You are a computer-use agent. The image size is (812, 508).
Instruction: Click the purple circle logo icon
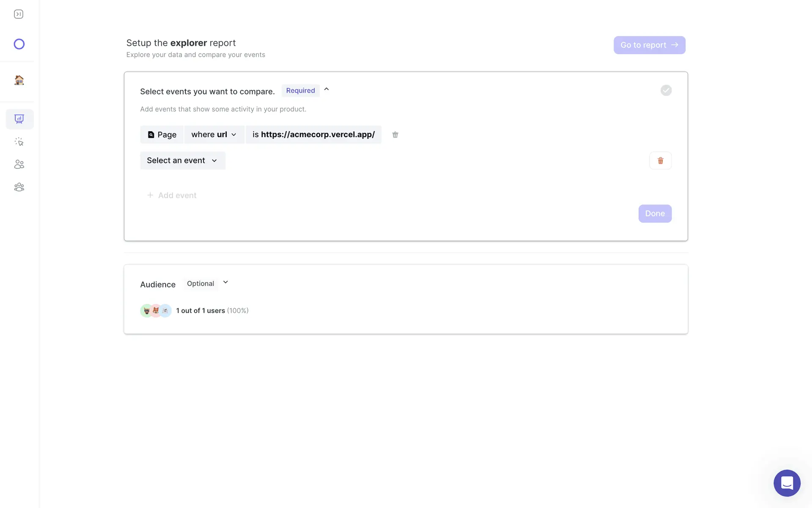[19, 44]
